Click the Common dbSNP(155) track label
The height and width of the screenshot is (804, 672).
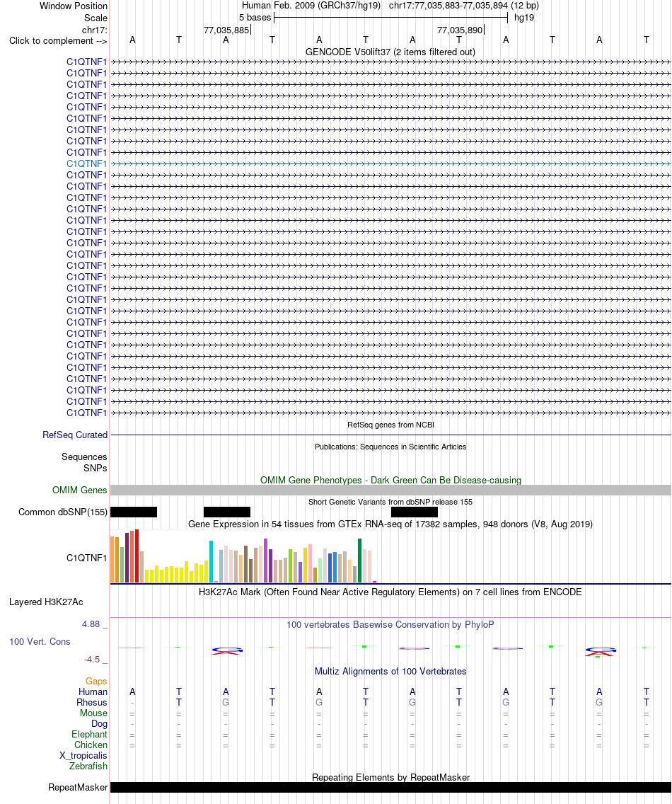(62, 512)
